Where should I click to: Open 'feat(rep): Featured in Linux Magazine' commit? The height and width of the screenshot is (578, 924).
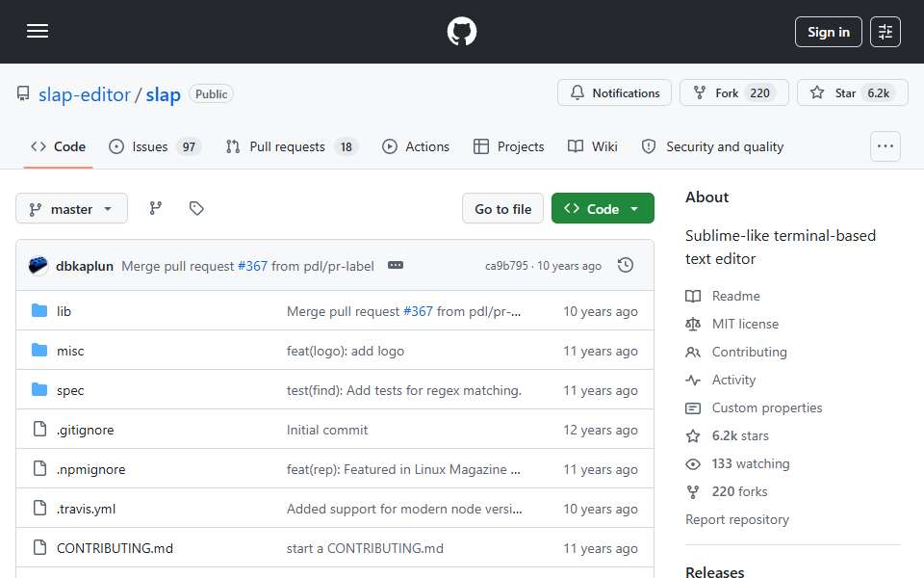coord(403,469)
